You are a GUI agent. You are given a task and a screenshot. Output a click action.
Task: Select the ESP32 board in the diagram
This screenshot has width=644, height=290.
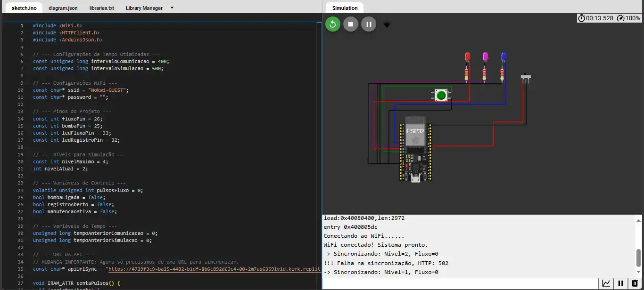click(415, 149)
